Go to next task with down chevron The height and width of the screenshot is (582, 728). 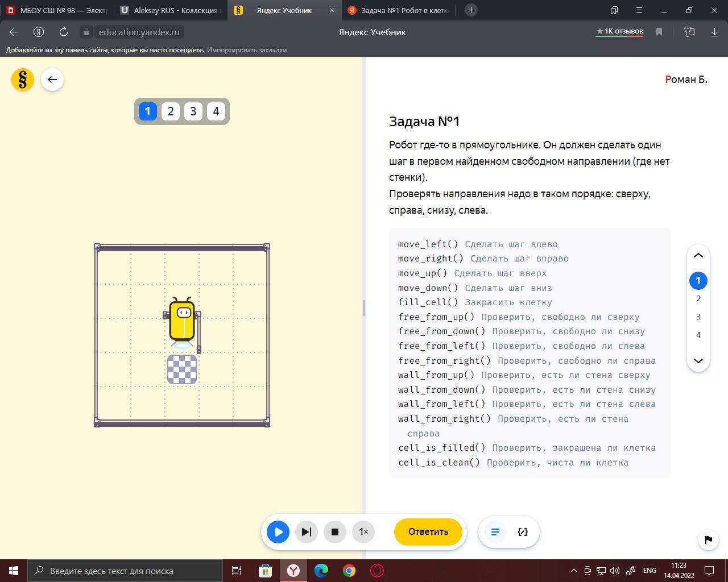tap(698, 360)
